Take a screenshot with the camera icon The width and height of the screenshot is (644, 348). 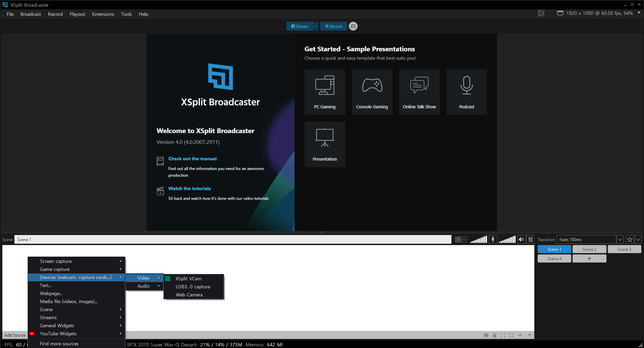click(353, 26)
